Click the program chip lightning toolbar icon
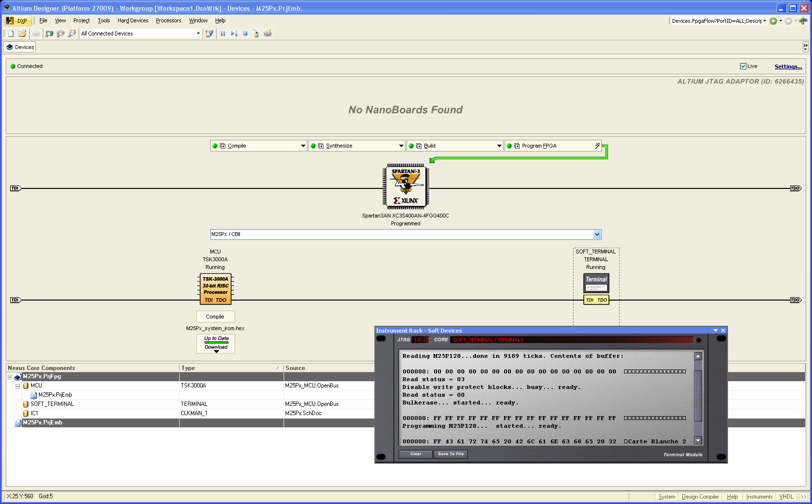Screen dimensions: 812x504 coord(268,34)
